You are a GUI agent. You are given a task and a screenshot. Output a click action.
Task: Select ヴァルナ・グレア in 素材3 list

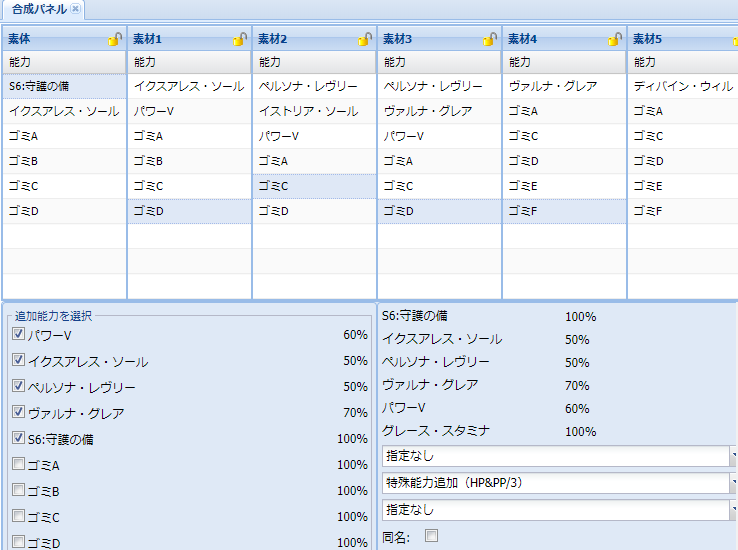pos(439,111)
